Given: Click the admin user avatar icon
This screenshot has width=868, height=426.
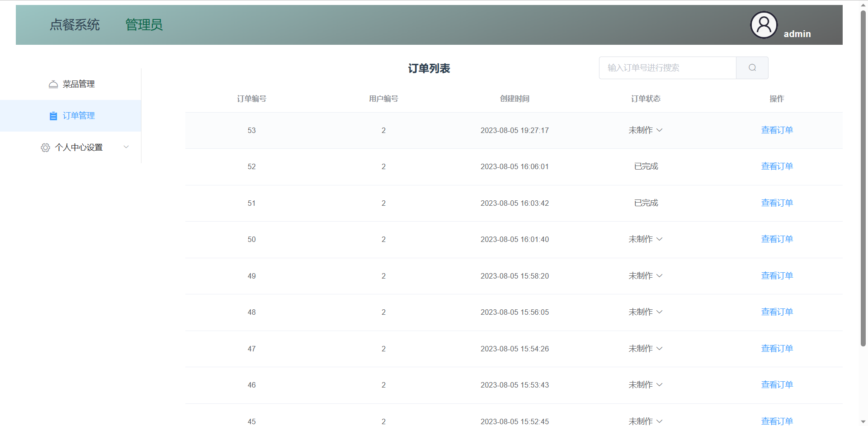Looking at the screenshot, I should click(764, 25).
